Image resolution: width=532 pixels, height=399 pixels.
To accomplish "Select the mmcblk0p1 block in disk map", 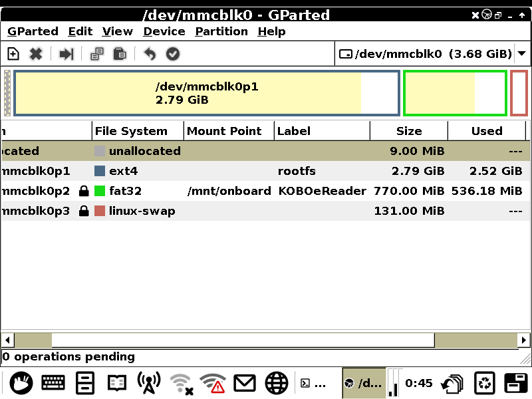I will point(207,93).
